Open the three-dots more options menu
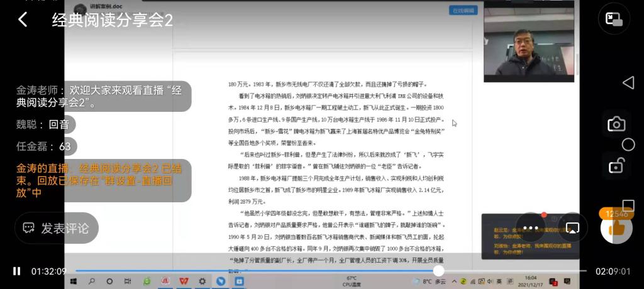The height and width of the screenshot is (289, 644). [x=530, y=228]
